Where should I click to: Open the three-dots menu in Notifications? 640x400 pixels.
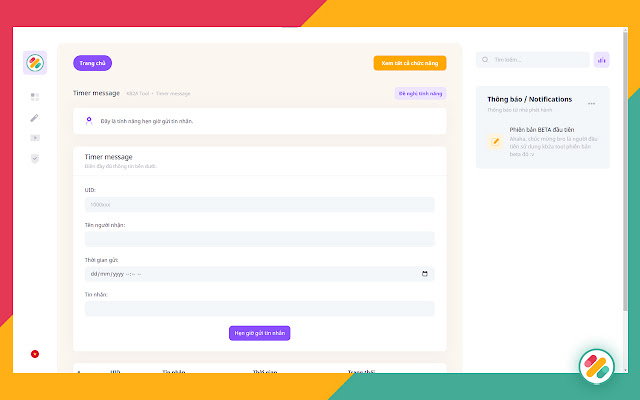tap(591, 104)
